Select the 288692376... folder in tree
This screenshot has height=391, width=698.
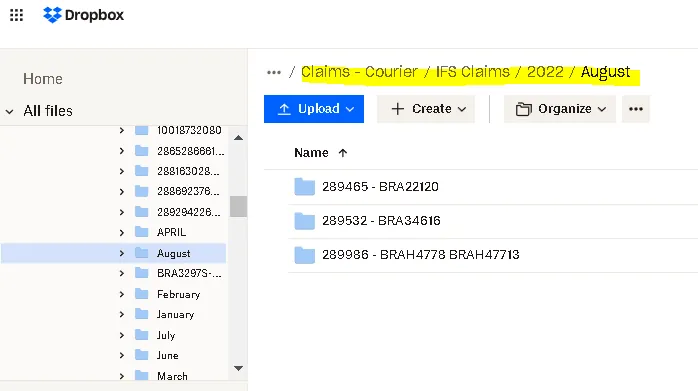click(x=188, y=191)
